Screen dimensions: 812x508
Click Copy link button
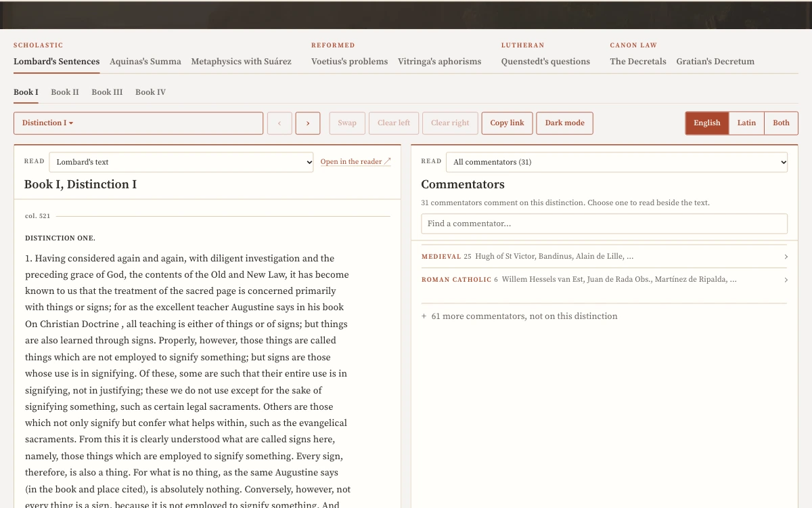(x=507, y=123)
